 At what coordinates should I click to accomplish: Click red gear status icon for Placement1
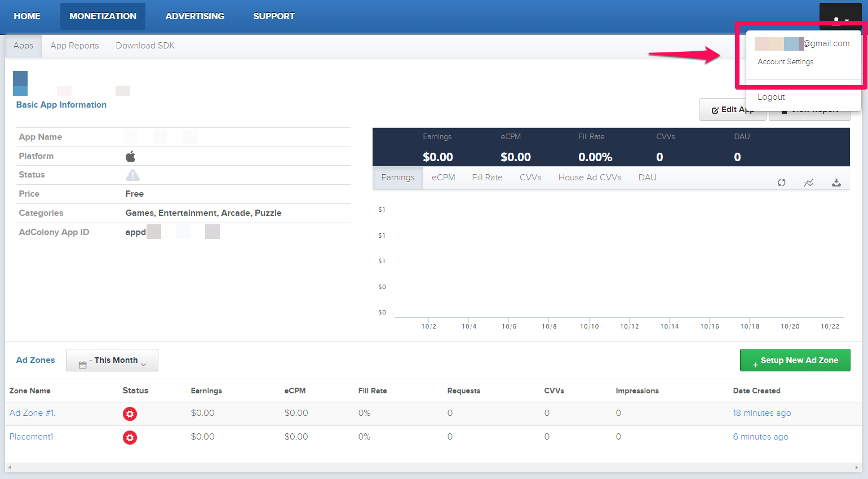click(x=130, y=438)
